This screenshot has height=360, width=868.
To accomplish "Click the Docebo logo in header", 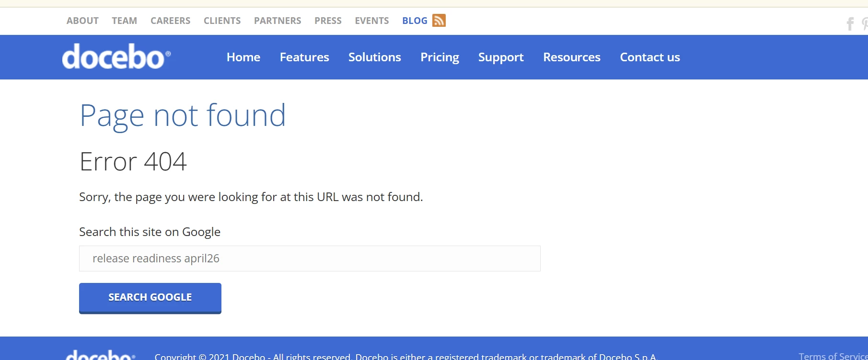I will click(116, 56).
